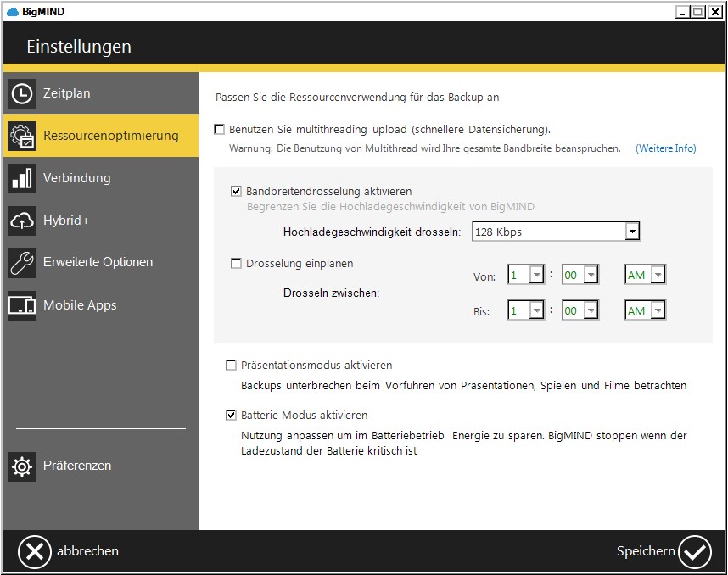Open the Bis hour dropdown
Viewport: 728px width, 575px height.
(x=526, y=310)
